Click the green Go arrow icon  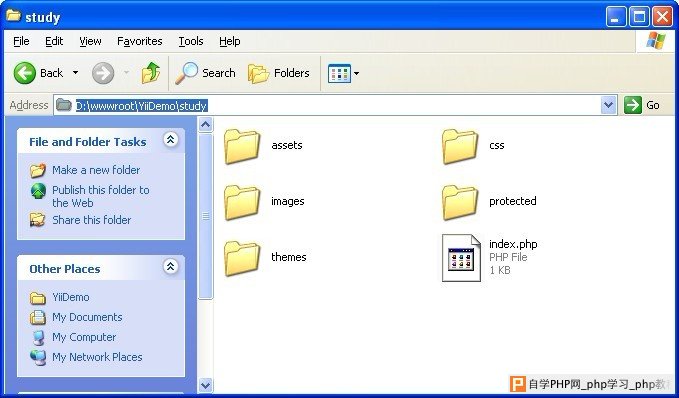[633, 105]
